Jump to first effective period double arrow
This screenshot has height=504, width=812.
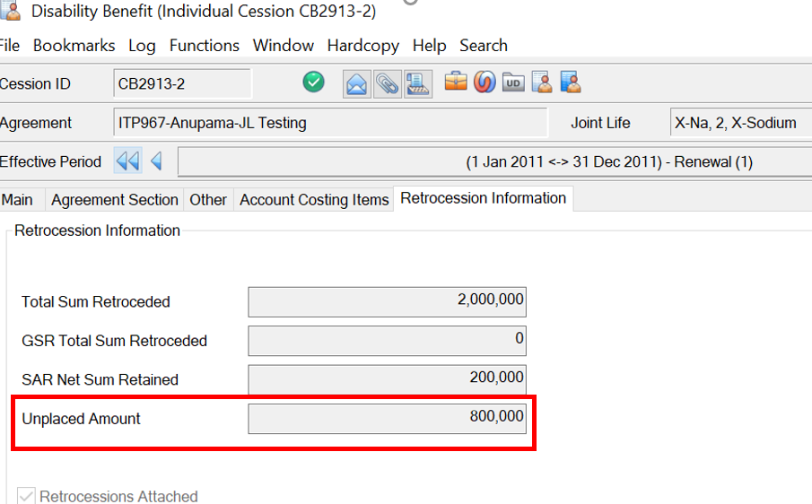[x=127, y=161]
